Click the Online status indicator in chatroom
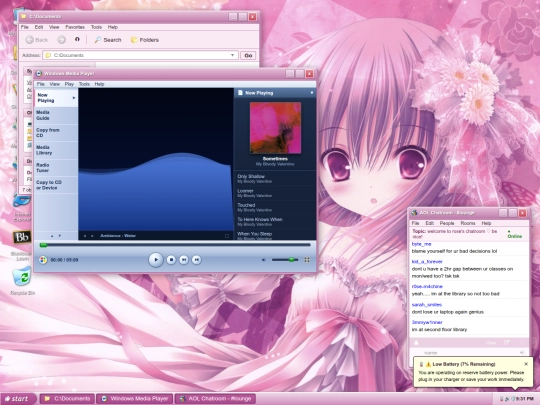The image size is (540, 405). point(515,234)
